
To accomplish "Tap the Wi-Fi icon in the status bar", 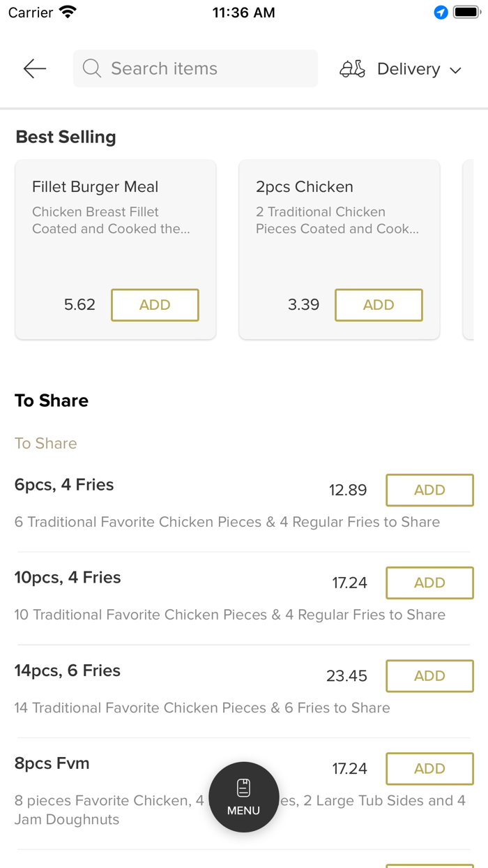I will 66,10.
